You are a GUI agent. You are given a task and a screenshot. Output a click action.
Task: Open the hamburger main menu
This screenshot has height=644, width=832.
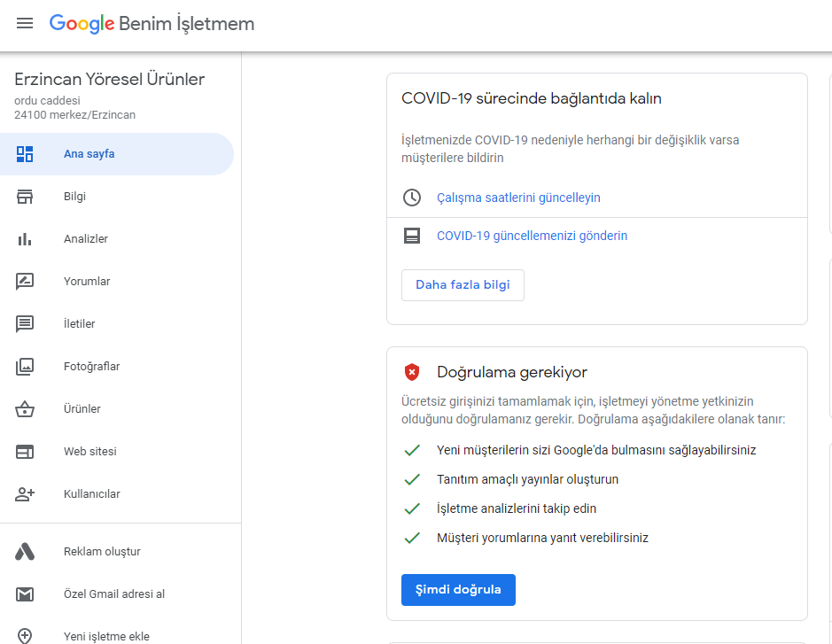25,24
